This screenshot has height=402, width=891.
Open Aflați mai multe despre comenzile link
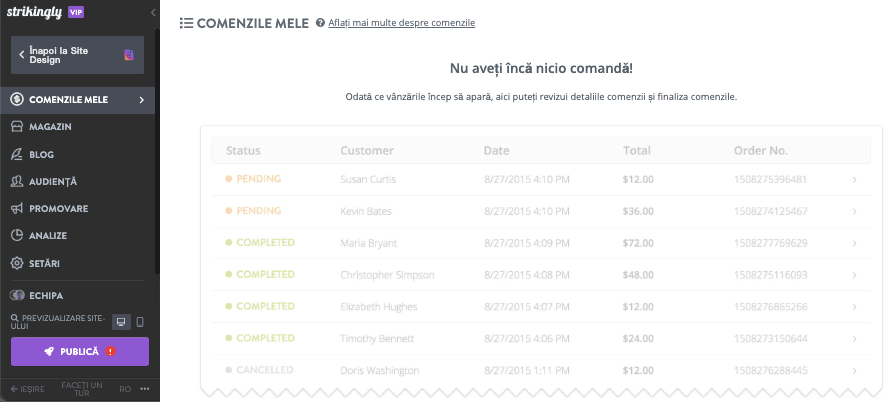[x=402, y=23]
